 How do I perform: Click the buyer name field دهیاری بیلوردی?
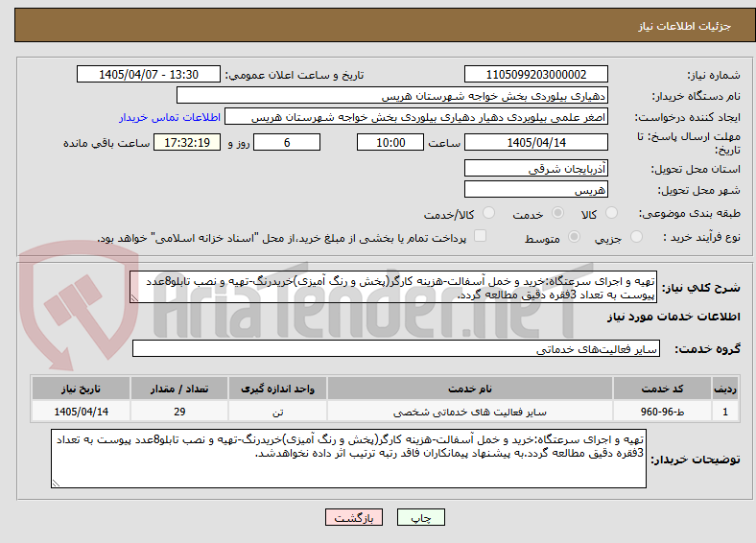pyautogui.click(x=392, y=96)
